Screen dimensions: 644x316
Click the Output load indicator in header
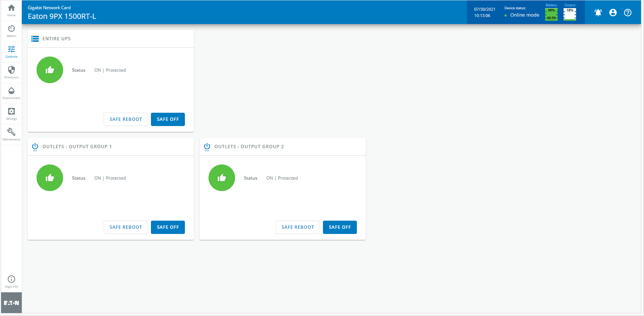[570, 14]
